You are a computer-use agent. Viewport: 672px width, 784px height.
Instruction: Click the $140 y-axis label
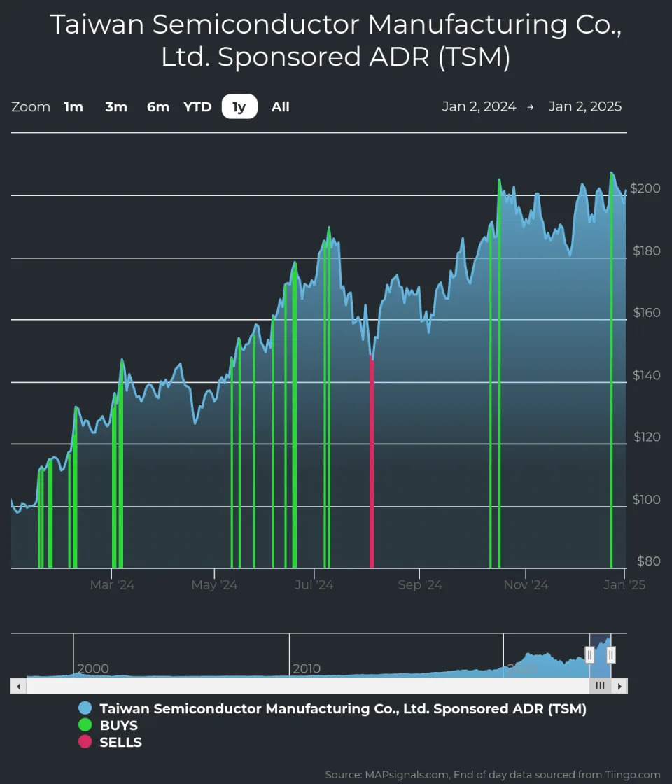(x=647, y=375)
